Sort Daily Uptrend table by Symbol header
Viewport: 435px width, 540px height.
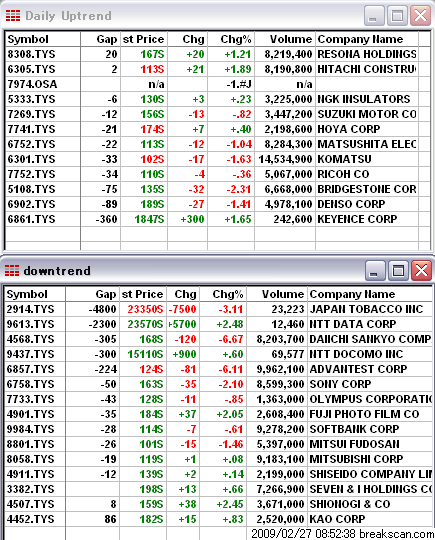(x=43, y=39)
